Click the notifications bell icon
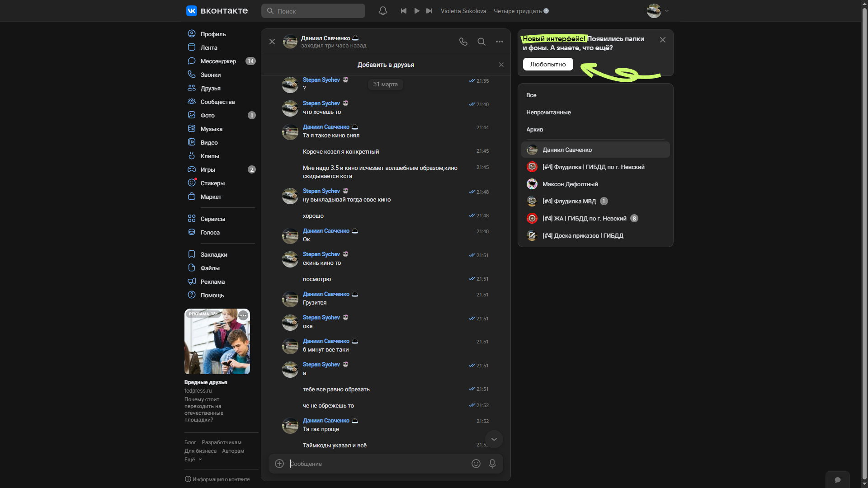Viewport: 868px width, 488px height. [x=382, y=11]
